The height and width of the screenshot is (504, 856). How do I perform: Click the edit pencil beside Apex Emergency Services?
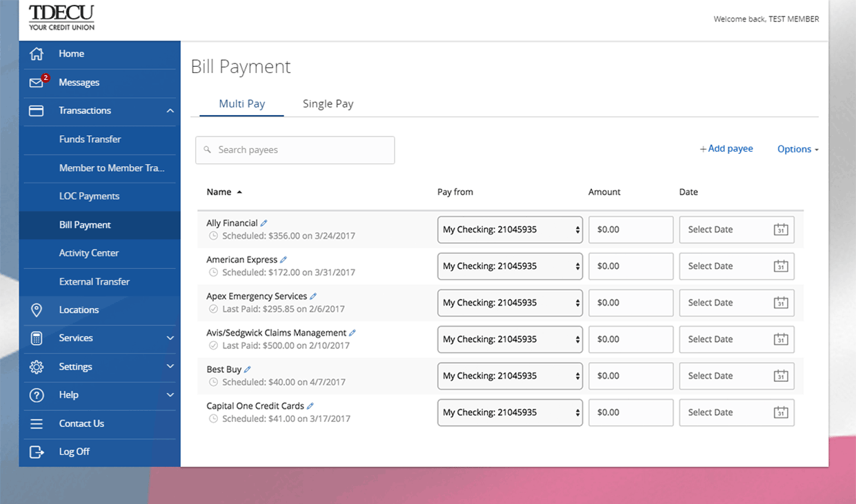coord(313,296)
